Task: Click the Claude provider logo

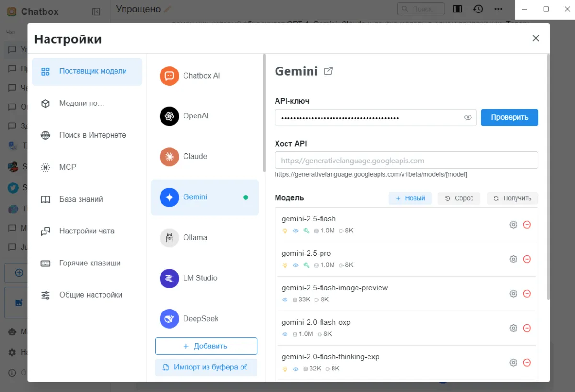Action: click(169, 157)
